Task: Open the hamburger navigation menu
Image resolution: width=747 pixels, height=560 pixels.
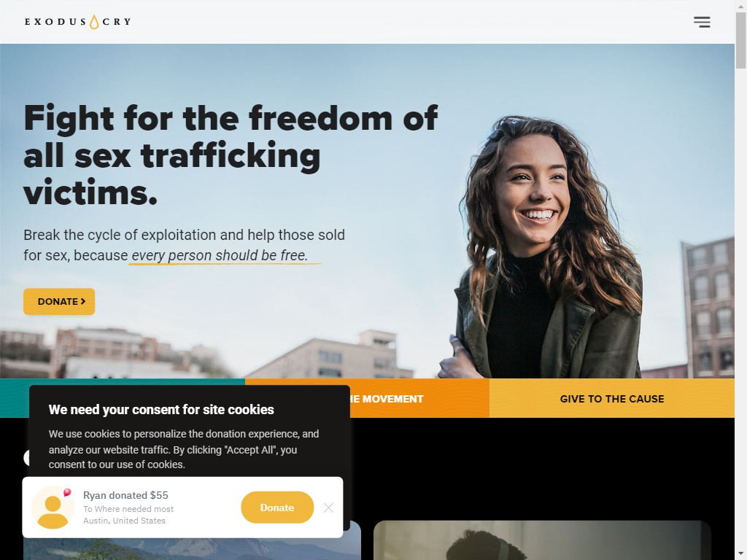Action: (x=702, y=22)
